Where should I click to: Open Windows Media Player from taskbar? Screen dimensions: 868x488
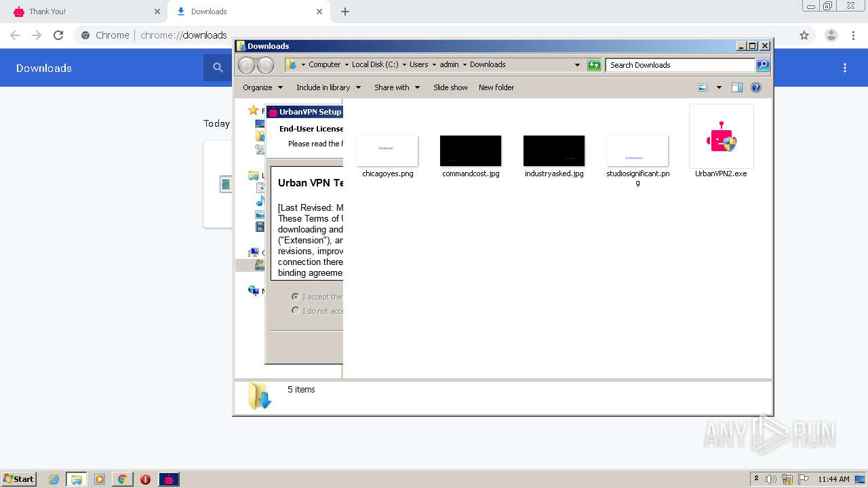(x=100, y=479)
